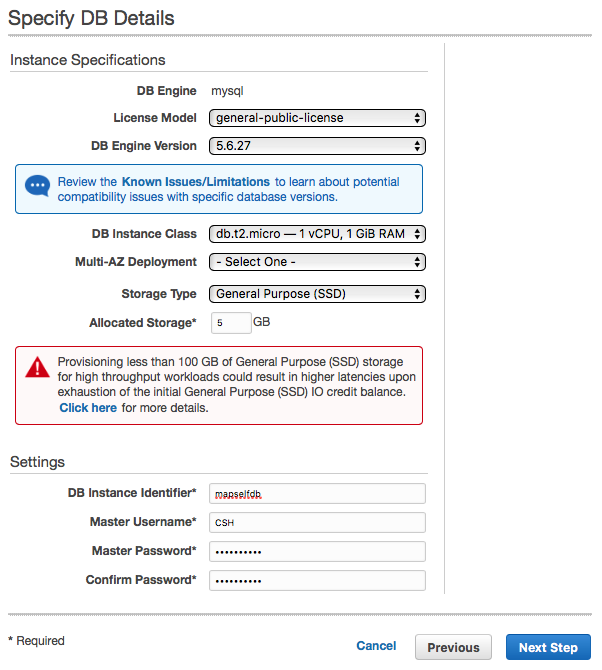Focus the Confirm Password field

pos(317,580)
